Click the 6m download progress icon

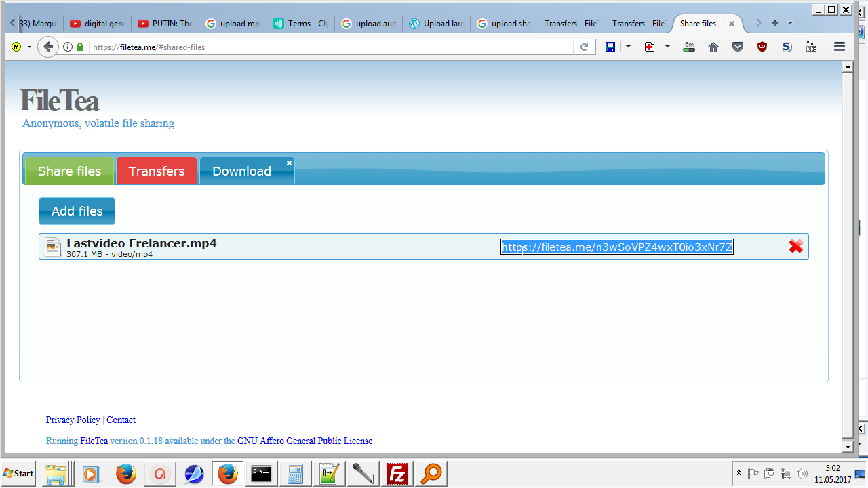point(689,47)
